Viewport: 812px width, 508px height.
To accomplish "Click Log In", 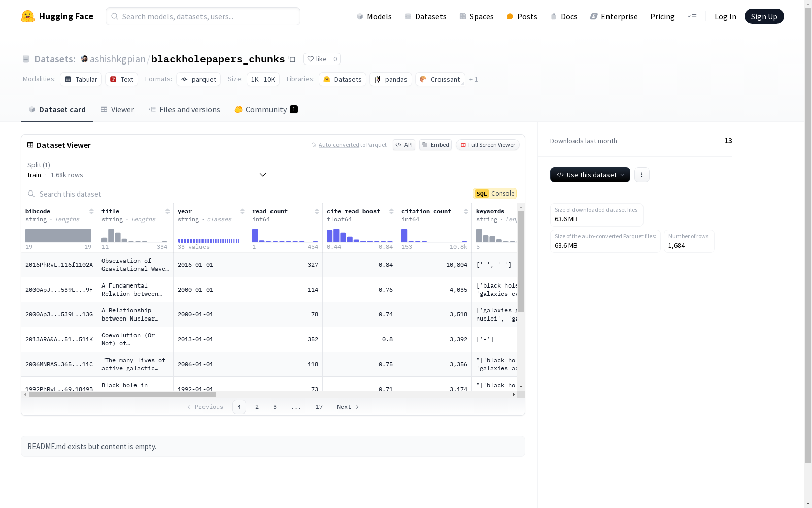I will 725,16.
